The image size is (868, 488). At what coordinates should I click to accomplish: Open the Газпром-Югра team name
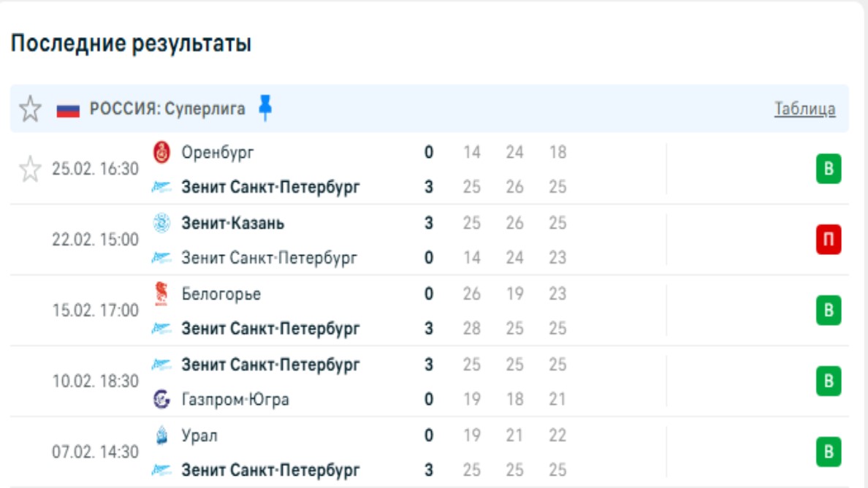pos(235,400)
